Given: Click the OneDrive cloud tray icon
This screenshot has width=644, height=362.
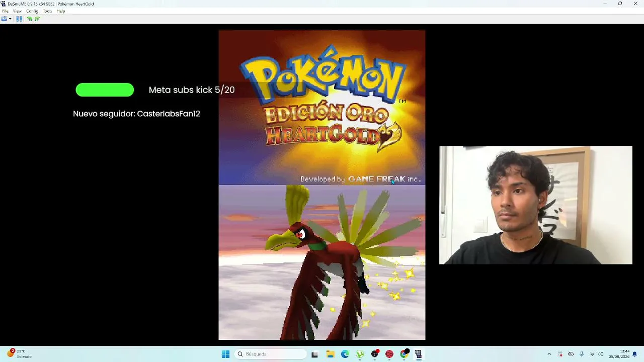Looking at the screenshot, I should point(571,354).
